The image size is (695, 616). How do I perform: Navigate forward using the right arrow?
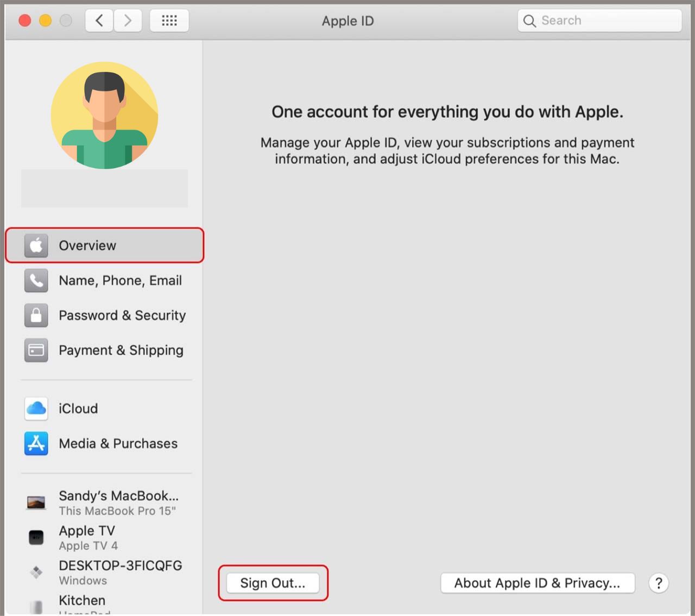[128, 20]
